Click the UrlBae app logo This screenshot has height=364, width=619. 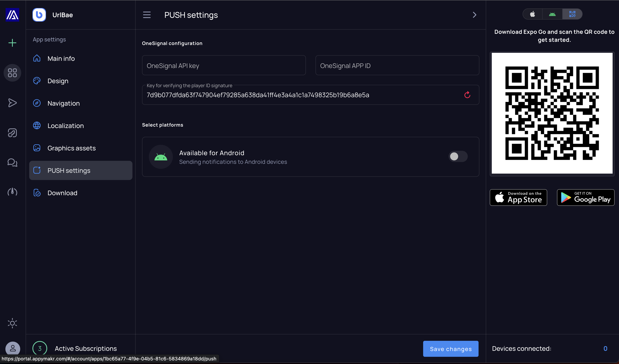coord(39,15)
